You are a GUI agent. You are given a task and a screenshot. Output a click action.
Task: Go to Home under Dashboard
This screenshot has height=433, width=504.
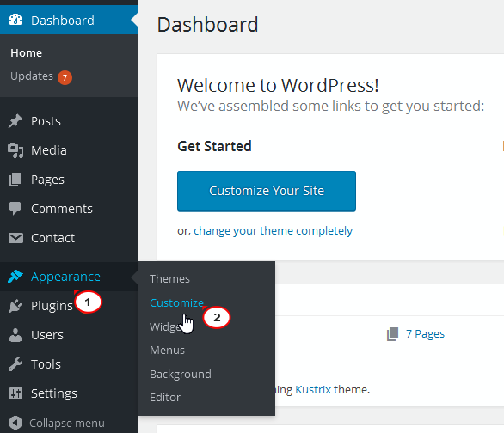pos(26,53)
